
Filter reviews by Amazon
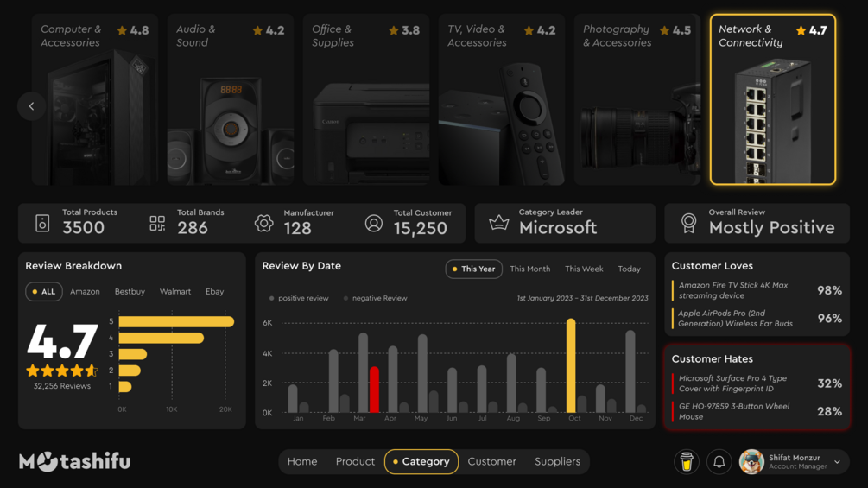point(85,292)
